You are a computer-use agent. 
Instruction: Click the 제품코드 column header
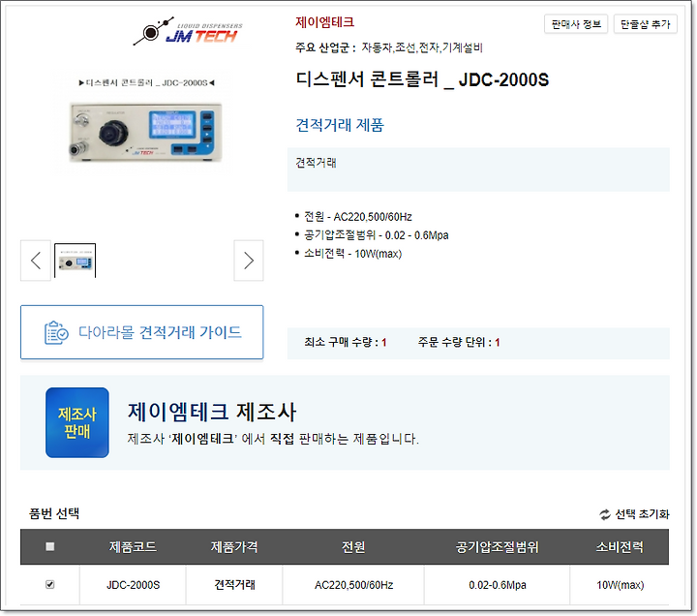(x=133, y=546)
